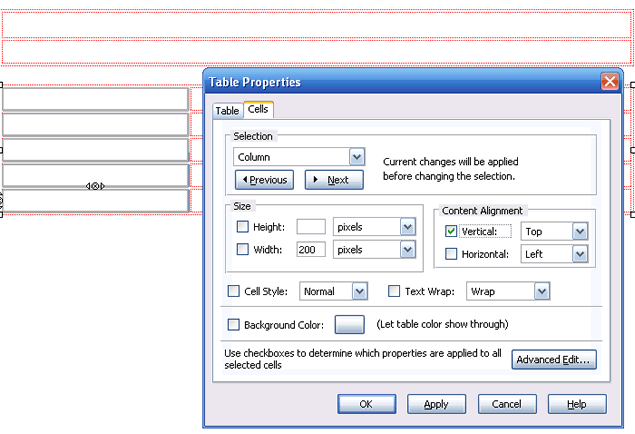The width and height of the screenshot is (635, 434).
Task: Close the Table Properties dialog
Action: coord(608,82)
